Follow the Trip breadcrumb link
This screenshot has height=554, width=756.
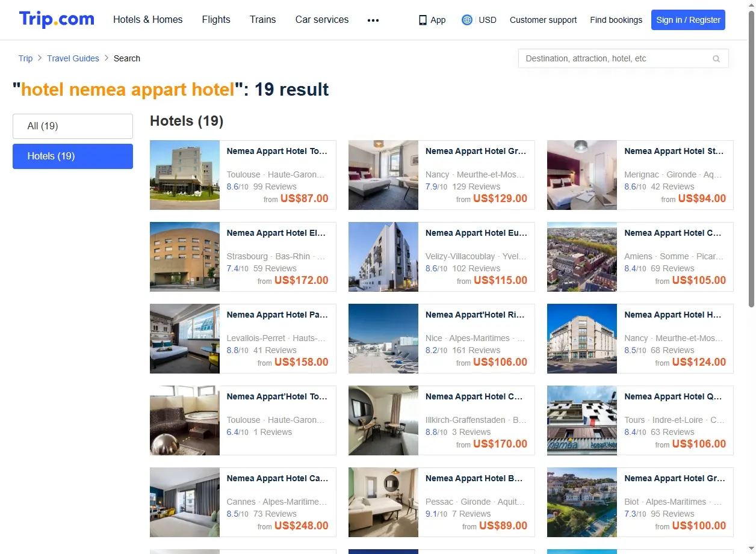(x=25, y=58)
